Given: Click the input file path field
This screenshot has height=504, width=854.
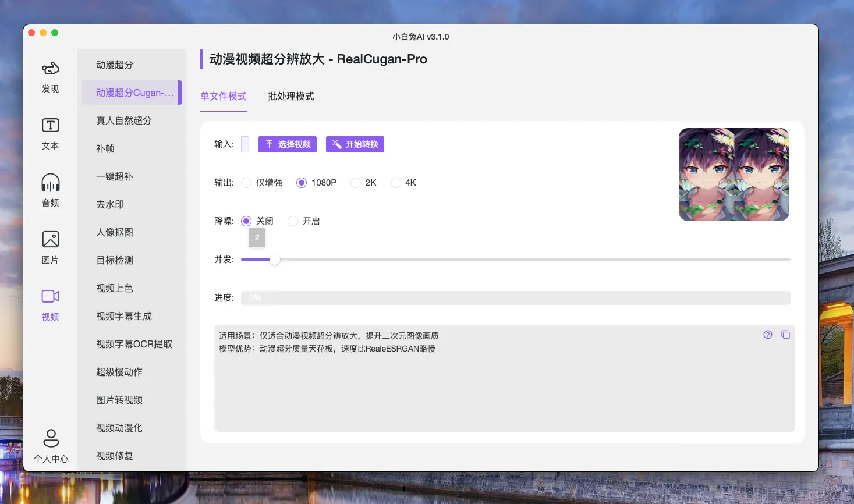Looking at the screenshot, I should (x=245, y=144).
